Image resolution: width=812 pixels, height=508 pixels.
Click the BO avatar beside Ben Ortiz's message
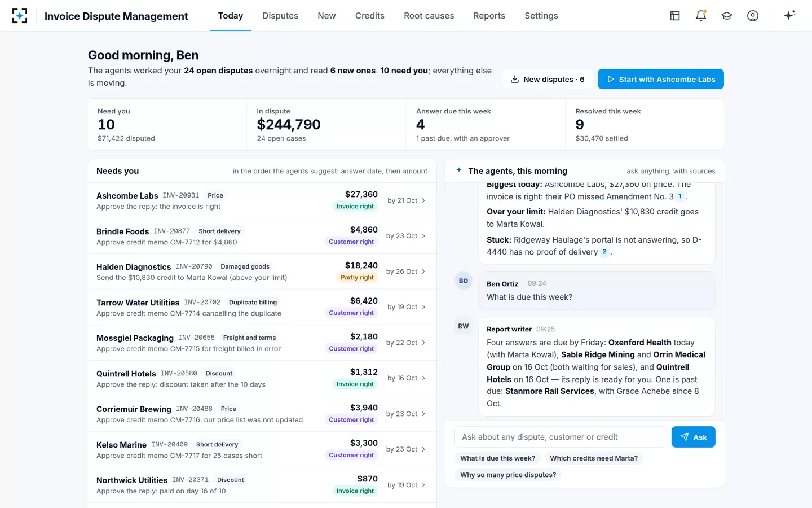point(464,281)
